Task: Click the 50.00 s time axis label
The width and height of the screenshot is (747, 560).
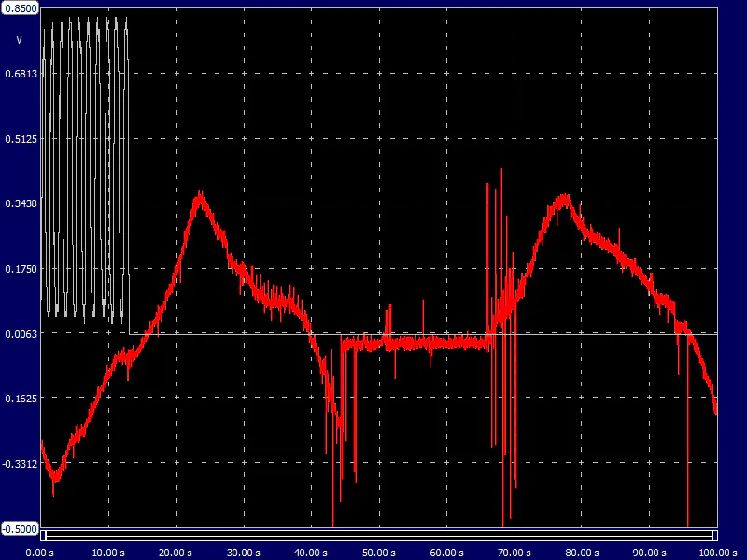Action: tap(379, 552)
